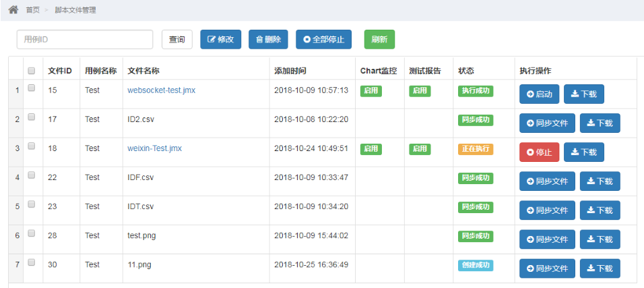The image size is (644, 288).
Task: Click 测试报告 启用 badge for websocket-test.jmx
Action: 420,91
